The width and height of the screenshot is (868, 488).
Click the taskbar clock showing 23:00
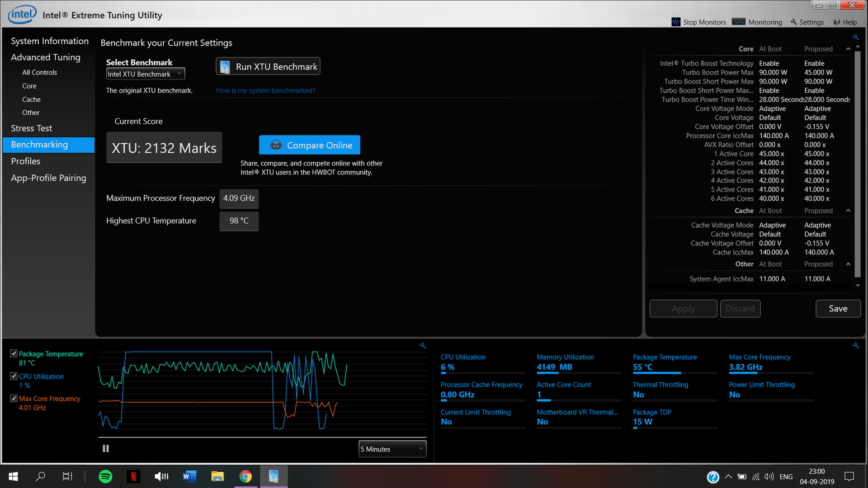pos(817,476)
